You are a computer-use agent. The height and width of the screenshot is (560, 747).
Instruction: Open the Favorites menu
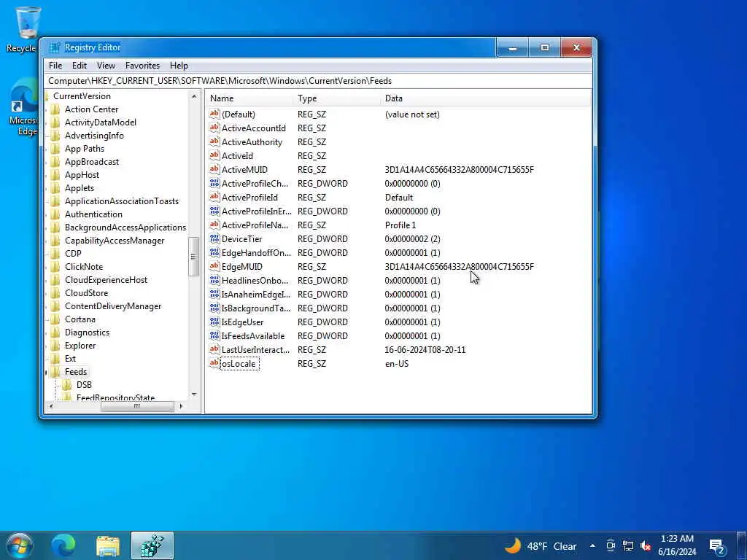pos(142,66)
